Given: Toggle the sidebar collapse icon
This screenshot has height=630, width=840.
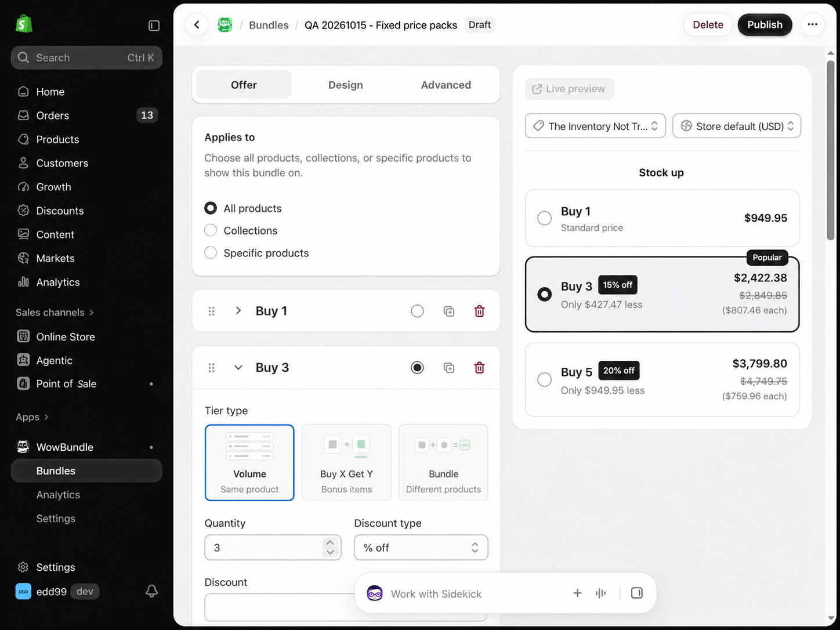Looking at the screenshot, I should click(154, 26).
